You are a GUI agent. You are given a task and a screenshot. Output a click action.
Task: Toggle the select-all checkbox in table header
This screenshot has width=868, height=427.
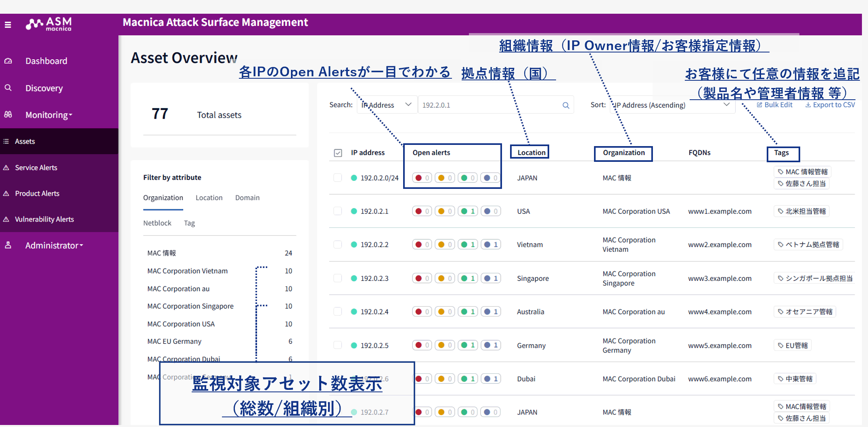point(338,153)
